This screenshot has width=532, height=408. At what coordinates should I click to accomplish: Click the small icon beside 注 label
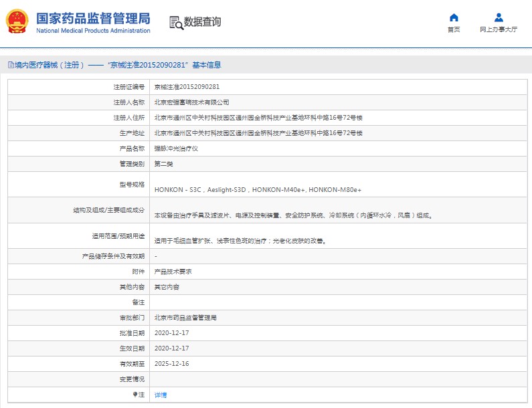[135, 395]
